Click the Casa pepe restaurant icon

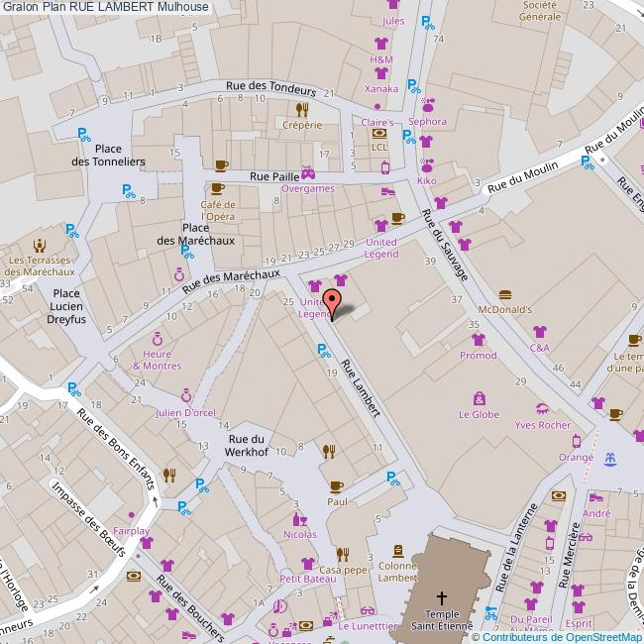pyautogui.click(x=343, y=555)
